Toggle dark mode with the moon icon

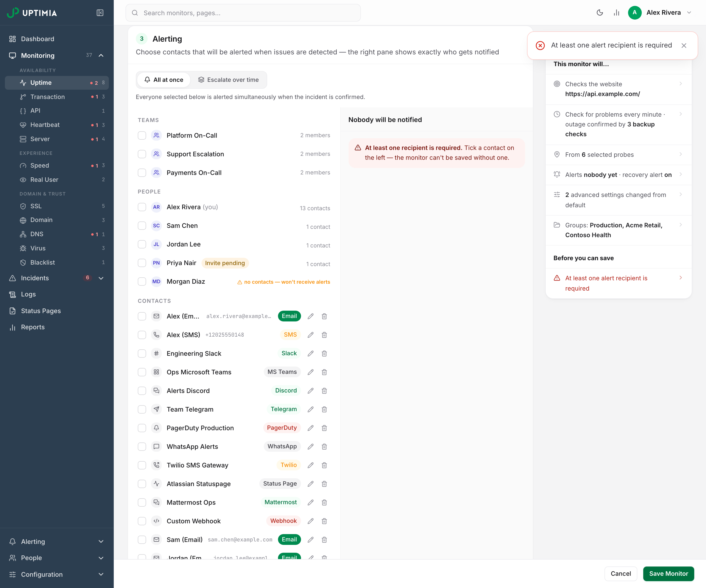[600, 13]
